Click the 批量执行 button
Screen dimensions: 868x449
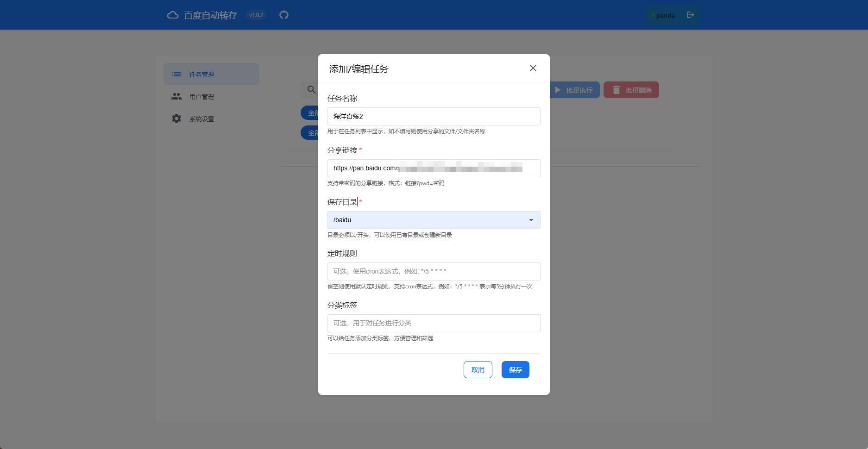(574, 90)
